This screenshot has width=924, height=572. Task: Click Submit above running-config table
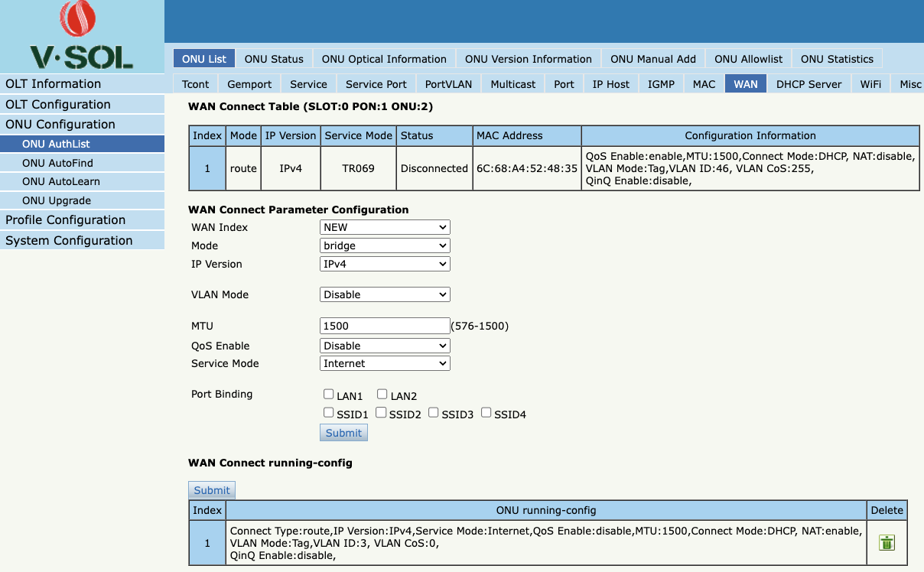(212, 490)
